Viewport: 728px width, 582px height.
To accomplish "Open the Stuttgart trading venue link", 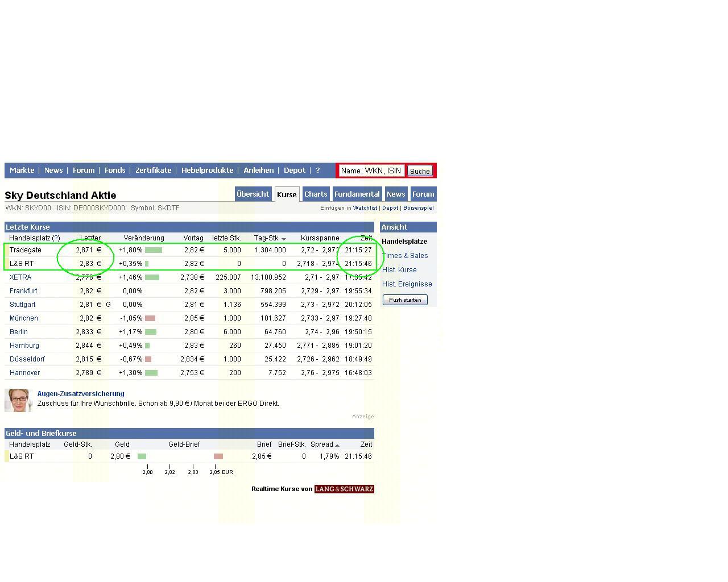I will [23, 305].
